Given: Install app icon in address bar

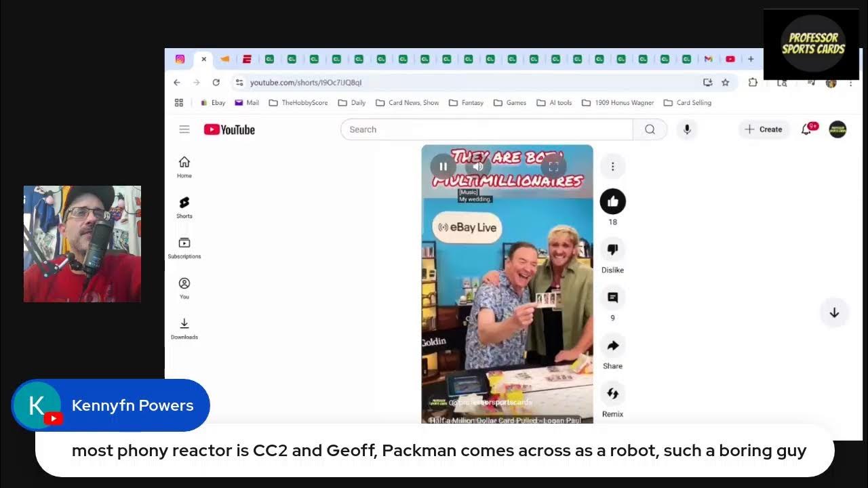Looking at the screenshot, I should coord(707,82).
